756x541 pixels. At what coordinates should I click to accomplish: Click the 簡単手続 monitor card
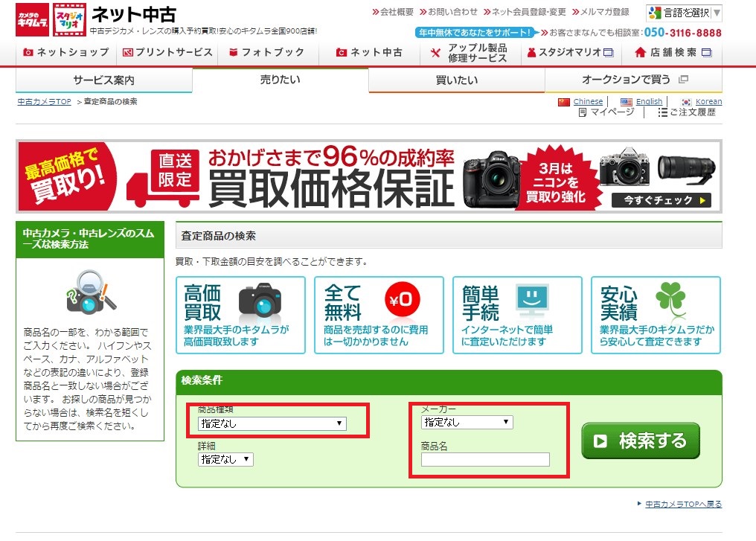click(x=517, y=315)
